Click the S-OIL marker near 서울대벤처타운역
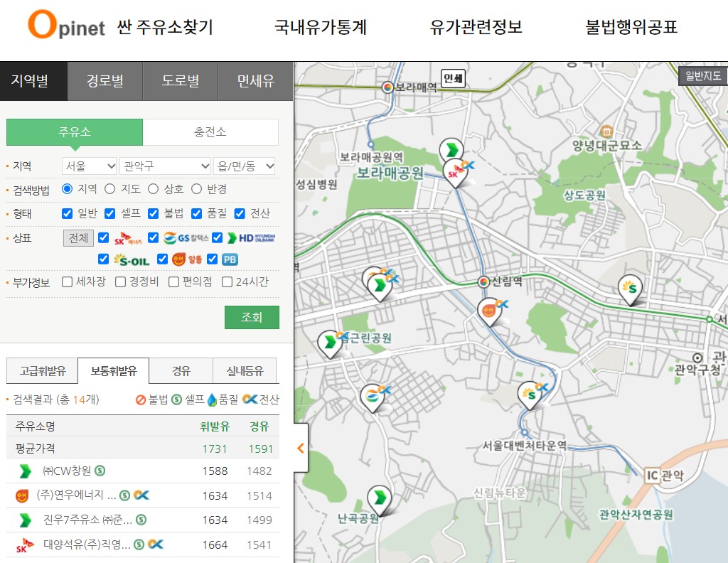 pos(530,393)
